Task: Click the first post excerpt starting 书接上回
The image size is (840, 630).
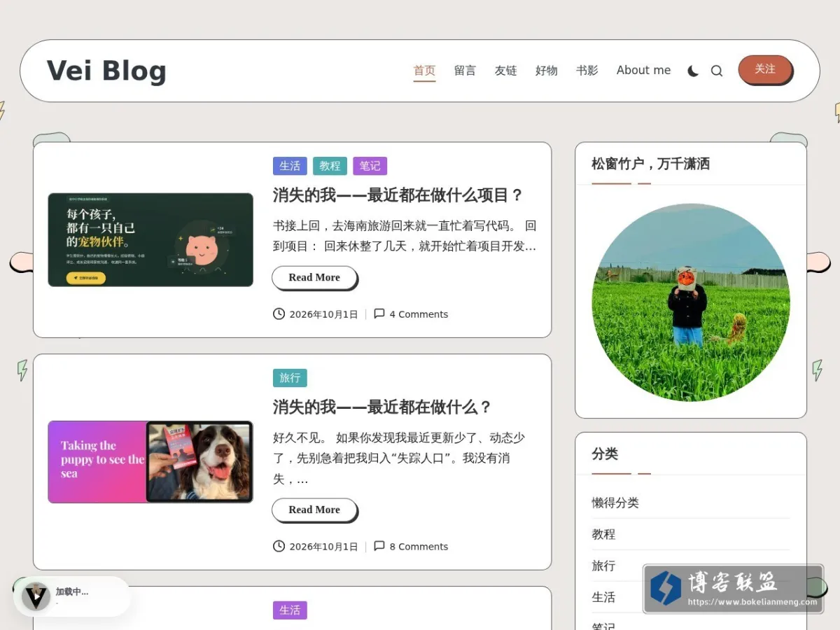Action: pyautogui.click(x=405, y=236)
